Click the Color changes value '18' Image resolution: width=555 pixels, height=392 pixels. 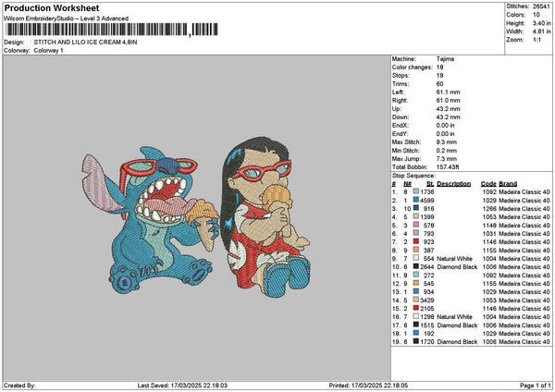440,67
